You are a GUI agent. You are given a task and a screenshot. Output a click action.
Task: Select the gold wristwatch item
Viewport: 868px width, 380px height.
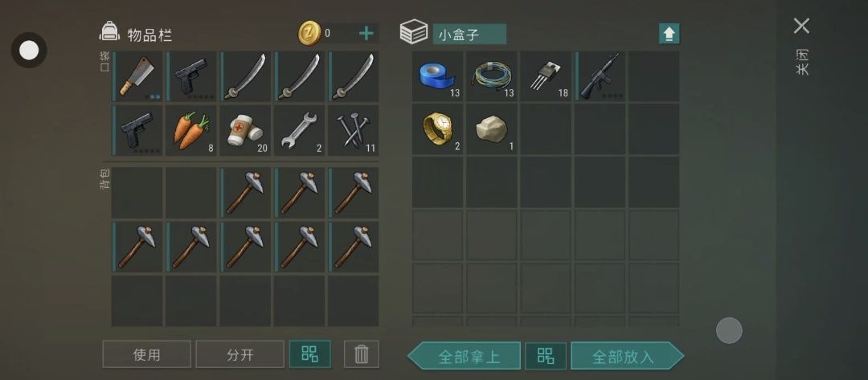tap(437, 129)
